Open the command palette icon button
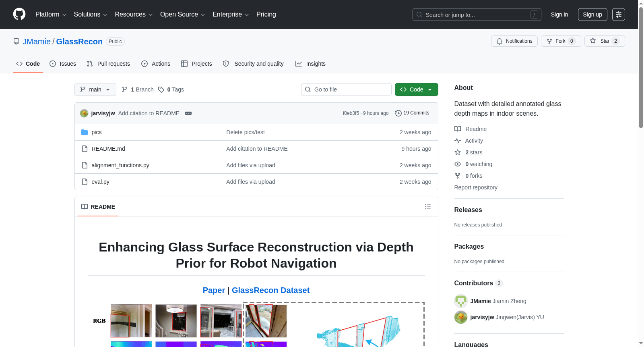This screenshot has width=644, height=347. tap(619, 15)
